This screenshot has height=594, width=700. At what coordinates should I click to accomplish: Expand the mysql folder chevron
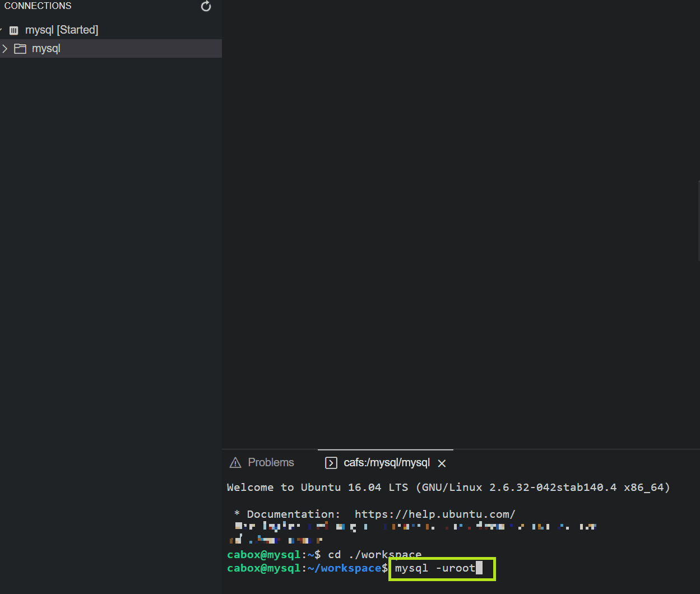[5, 49]
